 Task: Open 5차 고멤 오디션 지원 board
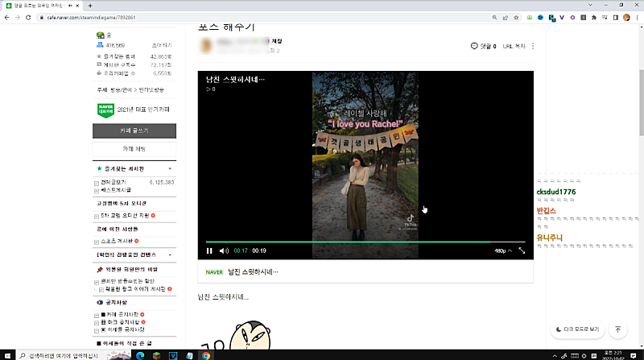(125, 215)
